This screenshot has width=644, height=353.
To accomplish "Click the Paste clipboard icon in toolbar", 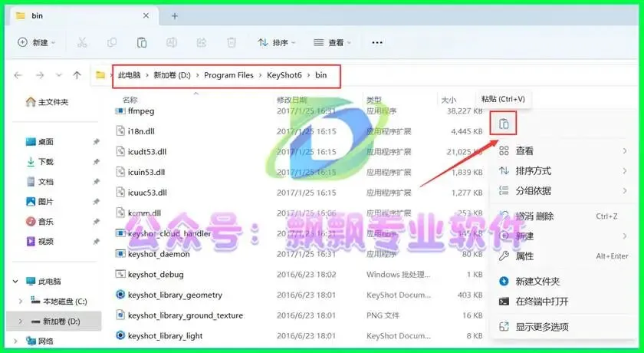I will click(142, 42).
